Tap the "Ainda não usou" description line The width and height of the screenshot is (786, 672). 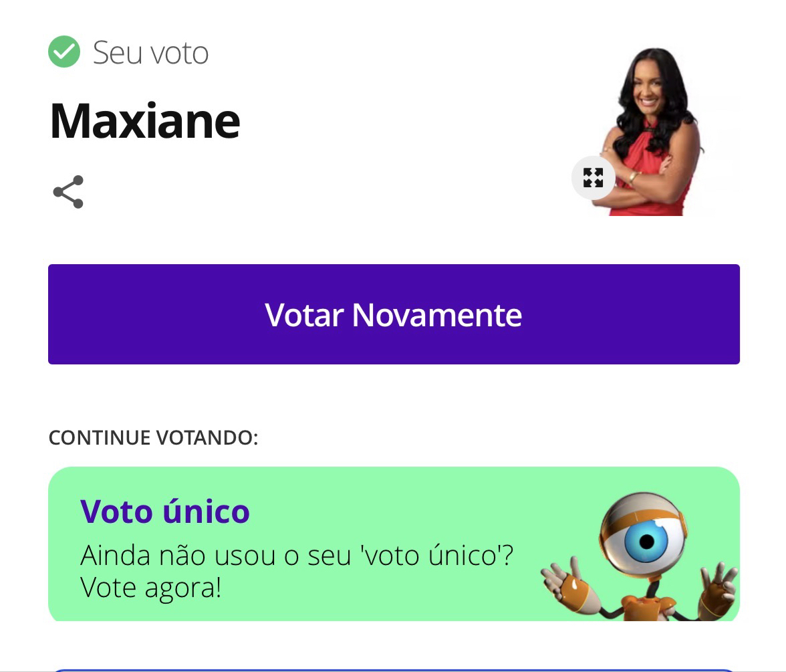(296, 556)
